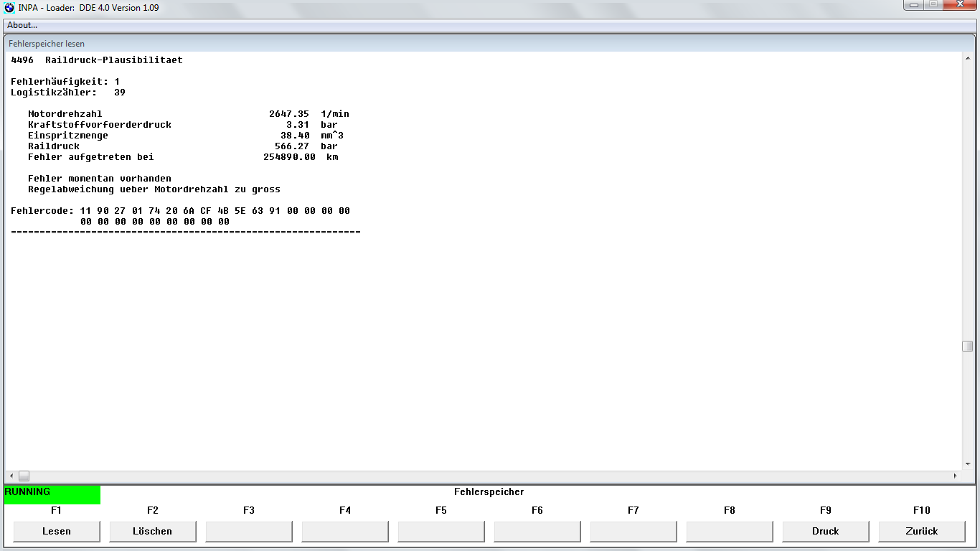This screenshot has height=551, width=980.
Task: Click the blank F6 button
Action: coord(537,531)
